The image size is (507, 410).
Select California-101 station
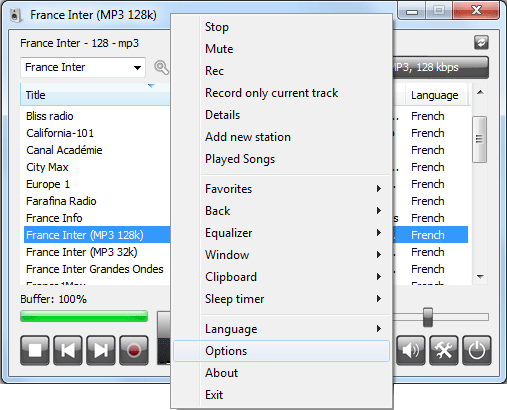tap(60, 133)
